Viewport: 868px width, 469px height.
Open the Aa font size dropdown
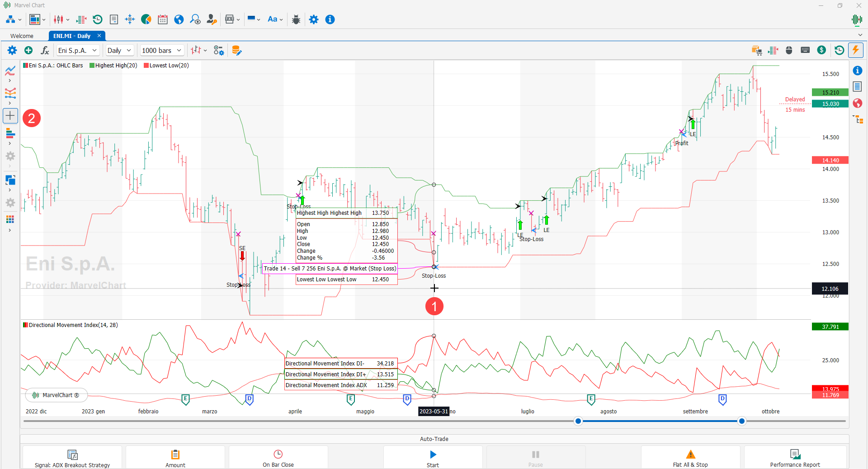[x=275, y=19]
